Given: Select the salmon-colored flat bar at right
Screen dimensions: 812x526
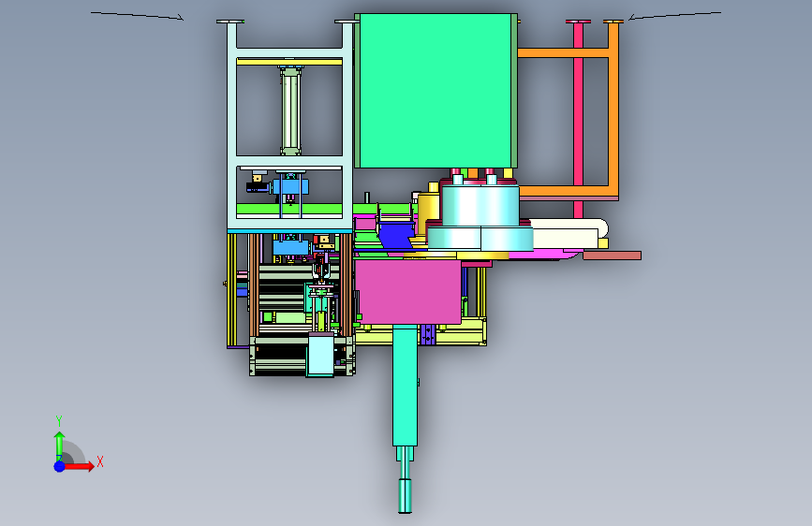Looking at the screenshot, I should coord(613,256).
